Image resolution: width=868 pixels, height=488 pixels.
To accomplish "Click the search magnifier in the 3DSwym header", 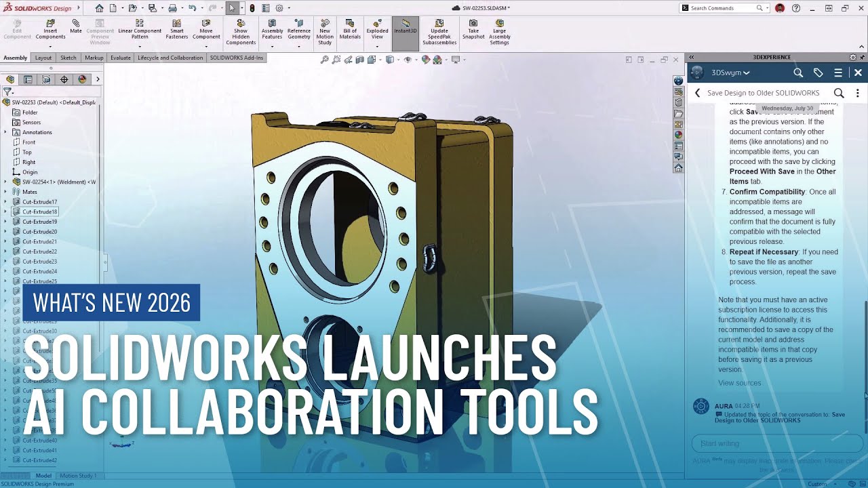I will [x=798, y=73].
